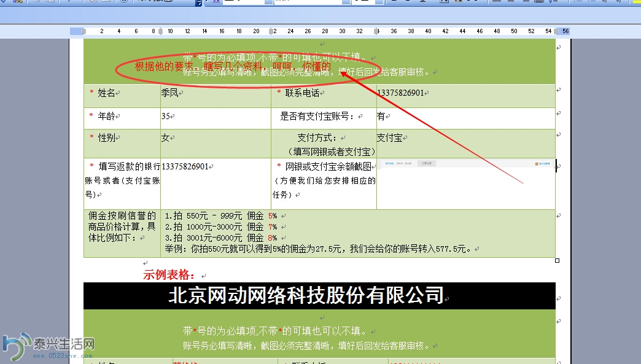Click the black company title banner

[319, 296]
